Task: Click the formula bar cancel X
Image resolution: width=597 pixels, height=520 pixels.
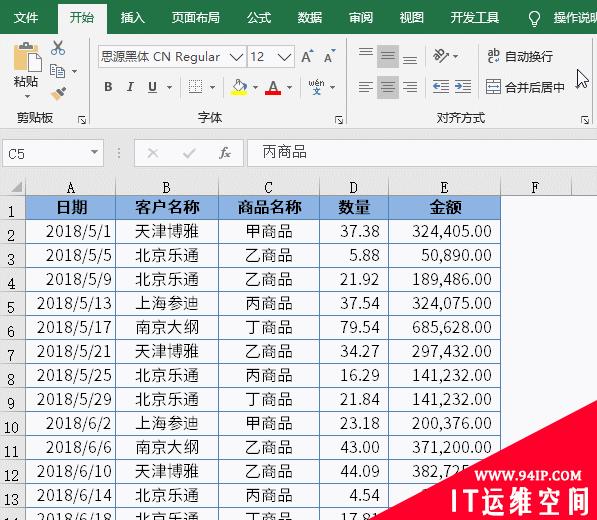Action: coord(153,153)
